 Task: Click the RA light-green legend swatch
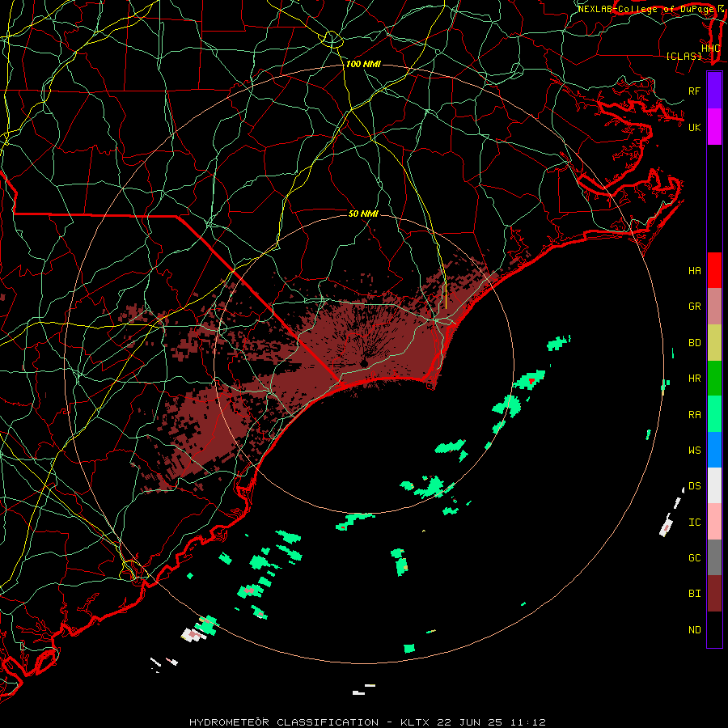coord(714,414)
